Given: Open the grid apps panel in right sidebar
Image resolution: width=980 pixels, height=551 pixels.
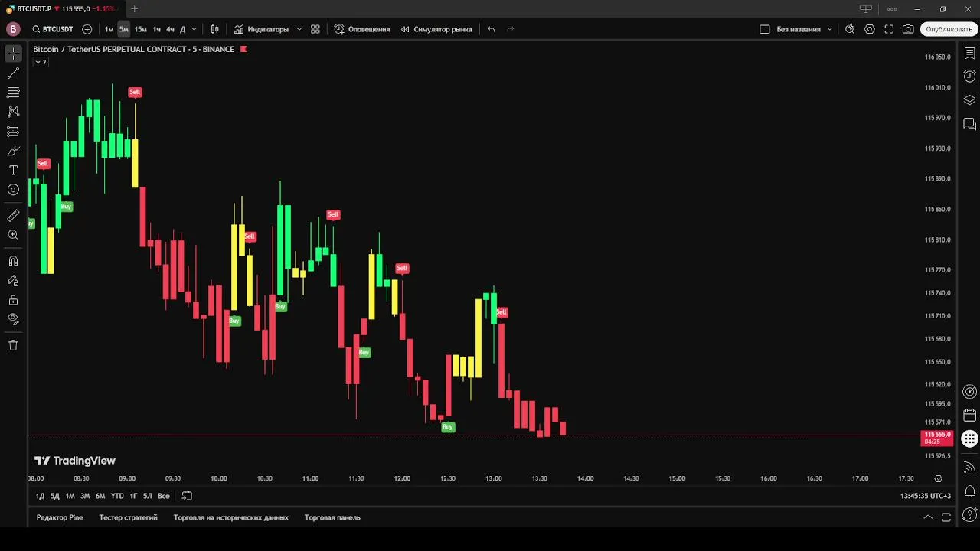Looking at the screenshot, I should pos(969,439).
